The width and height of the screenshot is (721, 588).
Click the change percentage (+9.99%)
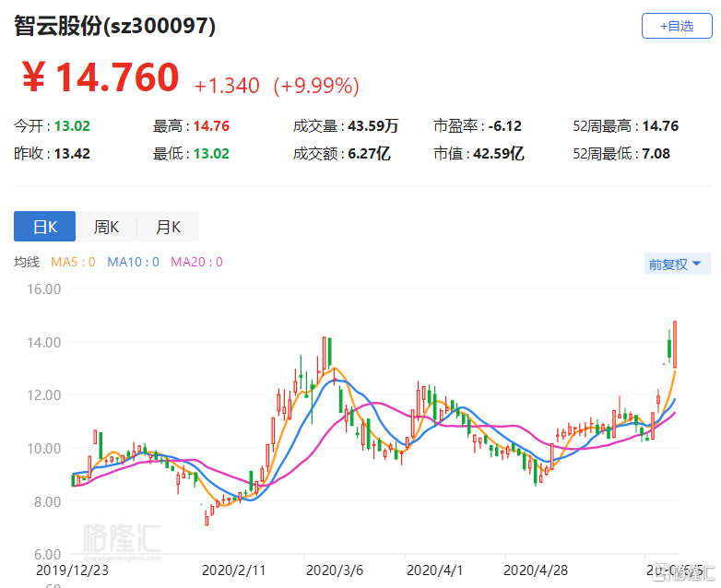pos(316,86)
